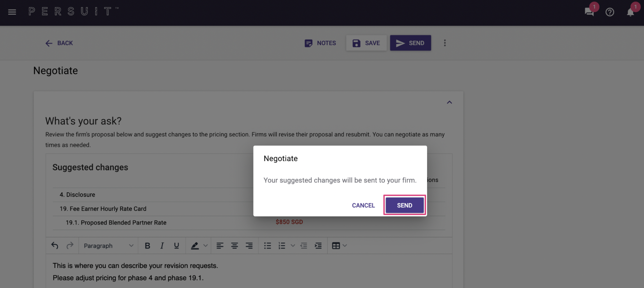Toggle bold formatting
Image resolution: width=644 pixels, height=288 pixels.
(x=147, y=246)
